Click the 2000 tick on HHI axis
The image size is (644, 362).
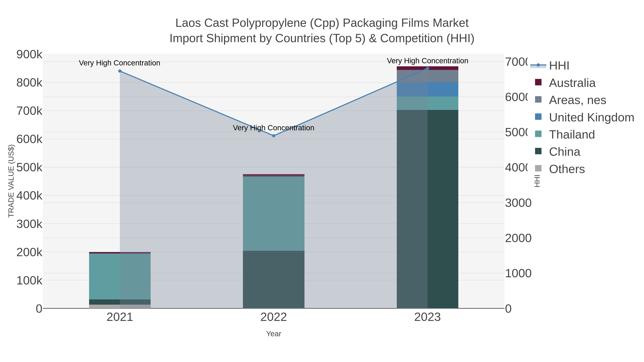click(x=518, y=238)
